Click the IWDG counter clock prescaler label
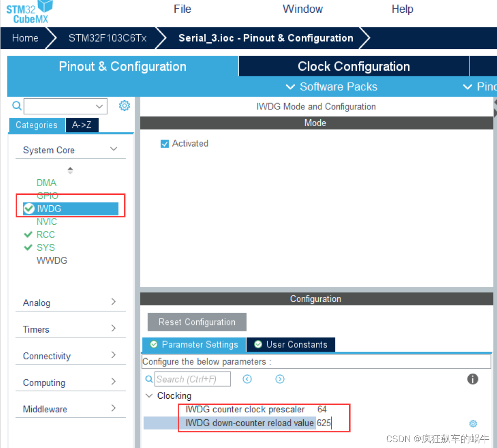 coord(245,409)
